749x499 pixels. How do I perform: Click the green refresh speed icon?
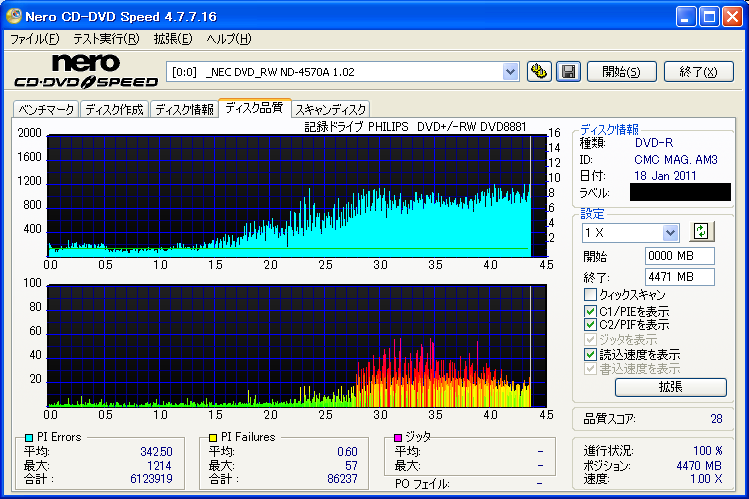701,232
